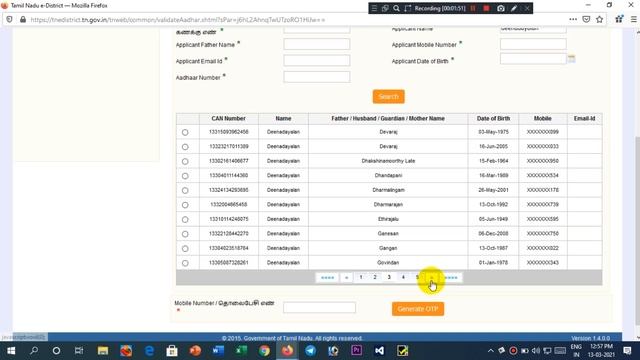Click the Firefox address bar URL

[178, 20]
